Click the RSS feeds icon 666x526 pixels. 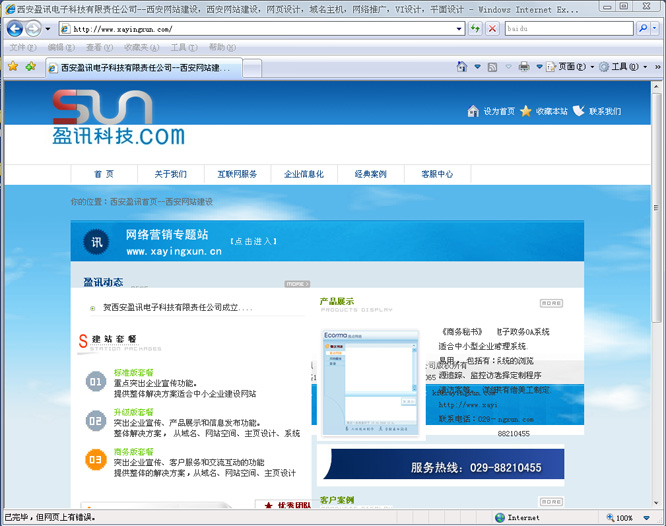pyautogui.click(x=490, y=67)
